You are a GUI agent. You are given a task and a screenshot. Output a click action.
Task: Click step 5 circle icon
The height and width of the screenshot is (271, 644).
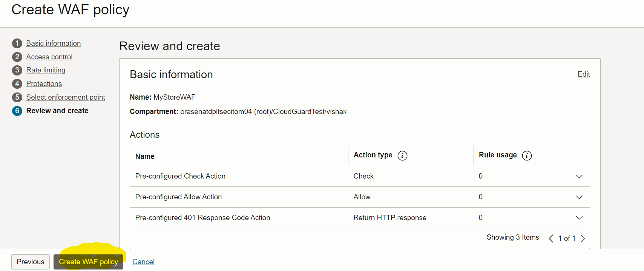pos(17,97)
